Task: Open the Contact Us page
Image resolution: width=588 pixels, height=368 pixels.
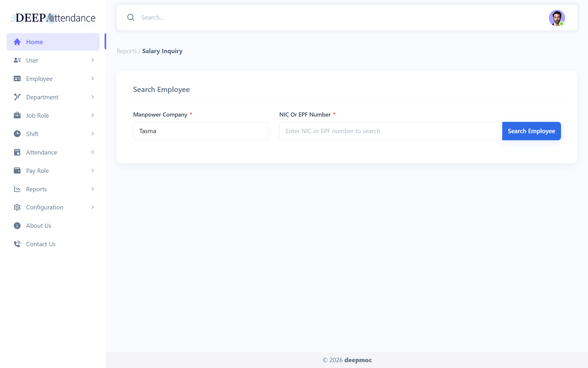Action: point(41,244)
